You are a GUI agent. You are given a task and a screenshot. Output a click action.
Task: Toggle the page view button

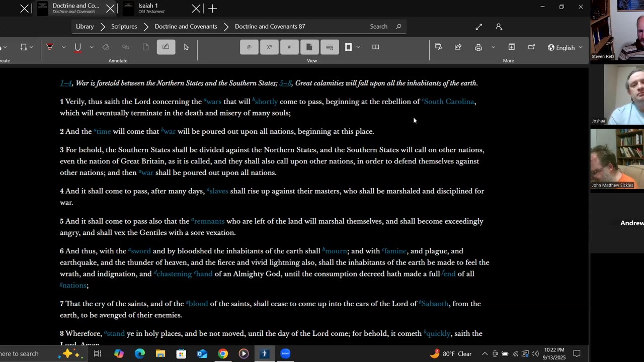pyautogui.click(x=309, y=47)
